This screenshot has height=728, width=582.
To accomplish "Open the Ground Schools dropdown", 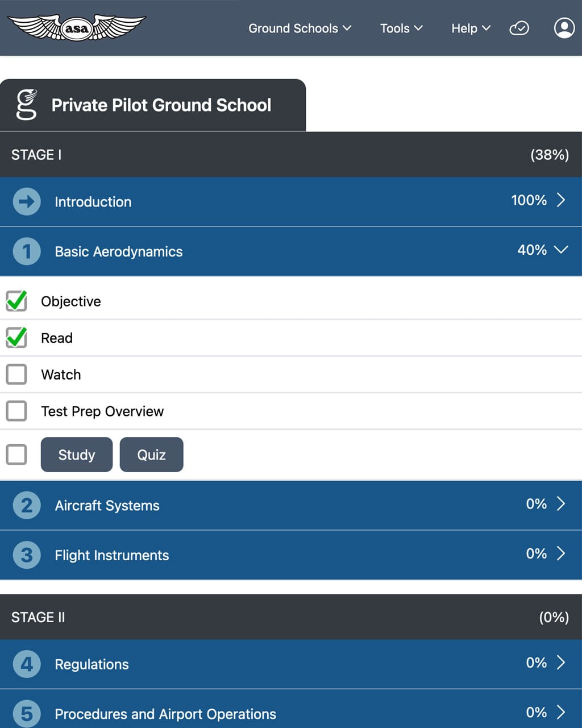I will click(300, 28).
